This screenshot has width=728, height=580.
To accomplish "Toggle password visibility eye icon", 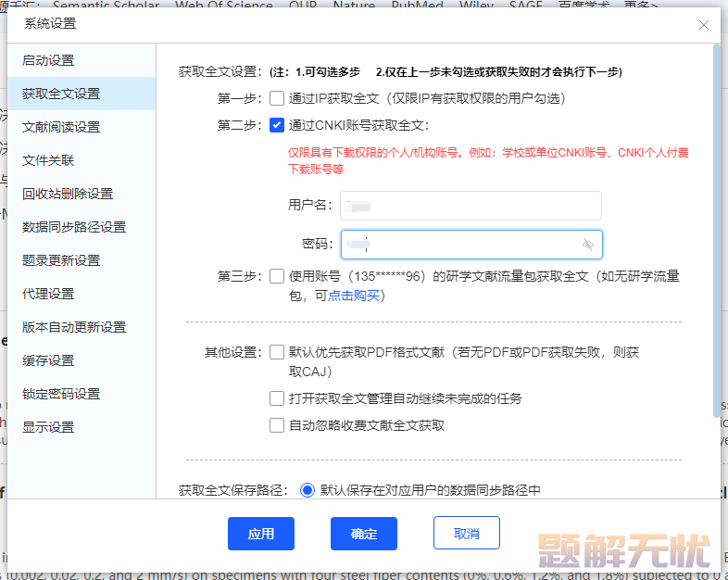I will pyautogui.click(x=588, y=245).
